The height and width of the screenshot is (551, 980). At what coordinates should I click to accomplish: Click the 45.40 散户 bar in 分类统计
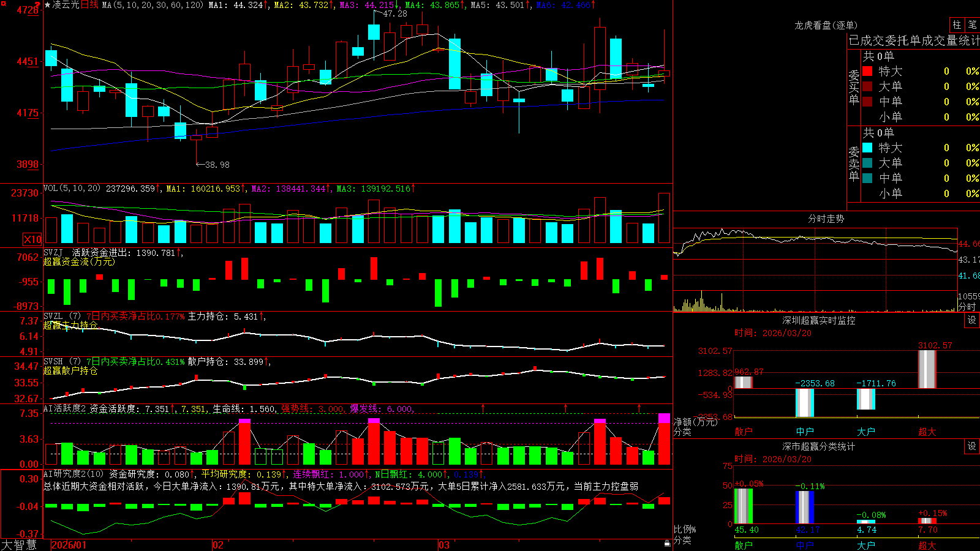744,506
